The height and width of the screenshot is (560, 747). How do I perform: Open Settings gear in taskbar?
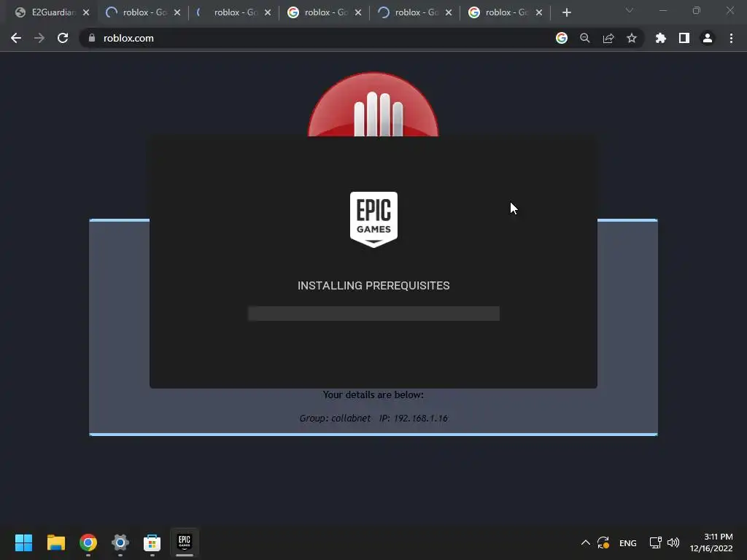tap(120, 542)
